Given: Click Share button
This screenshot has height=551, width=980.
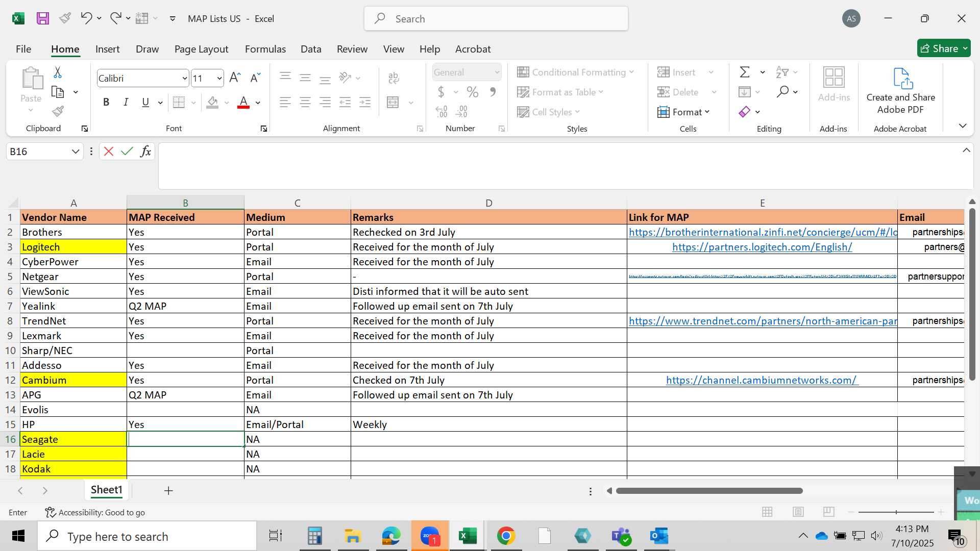Looking at the screenshot, I should (x=943, y=48).
